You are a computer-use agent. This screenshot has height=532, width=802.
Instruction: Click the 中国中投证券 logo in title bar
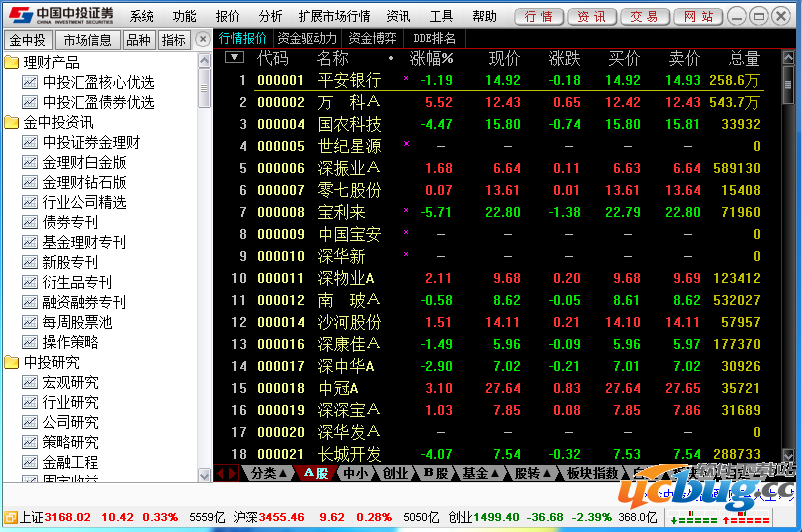coord(60,16)
